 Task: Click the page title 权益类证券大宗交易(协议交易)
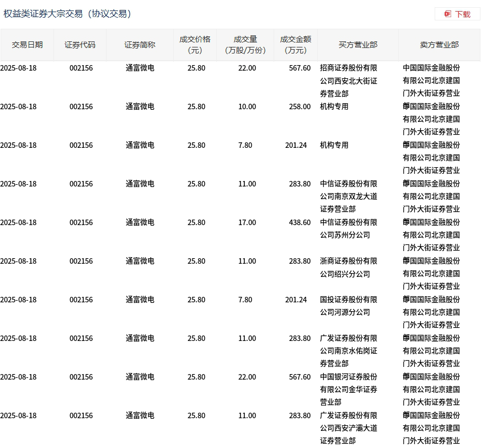(68, 14)
